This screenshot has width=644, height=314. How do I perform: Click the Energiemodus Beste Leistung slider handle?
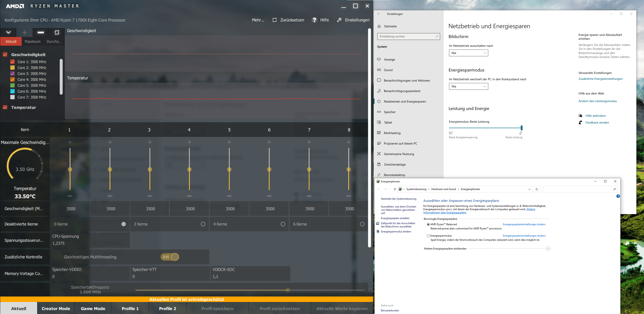pyautogui.click(x=521, y=128)
